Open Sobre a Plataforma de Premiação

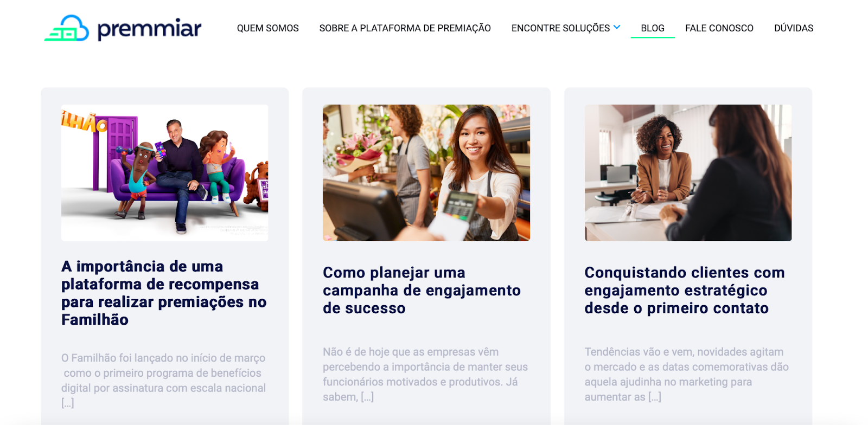click(405, 28)
